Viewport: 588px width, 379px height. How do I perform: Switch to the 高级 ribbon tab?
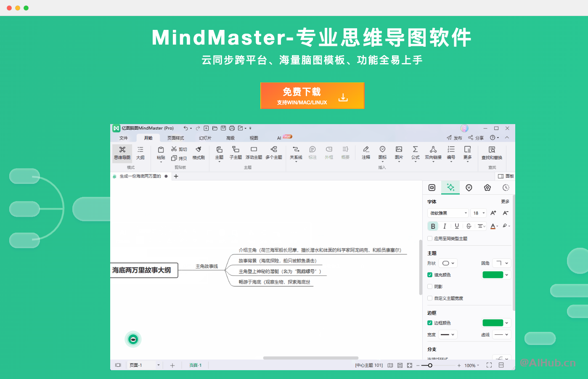230,138
